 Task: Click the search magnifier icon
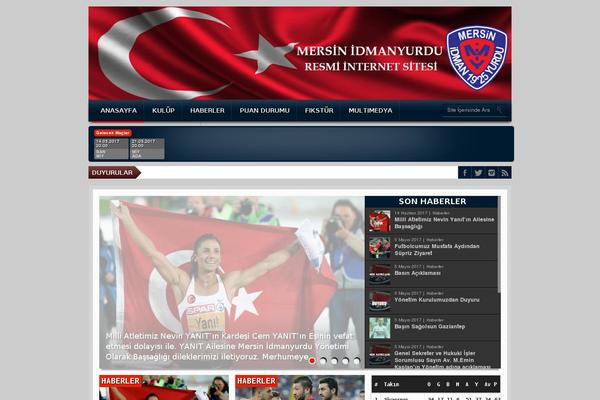tap(500, 110)
